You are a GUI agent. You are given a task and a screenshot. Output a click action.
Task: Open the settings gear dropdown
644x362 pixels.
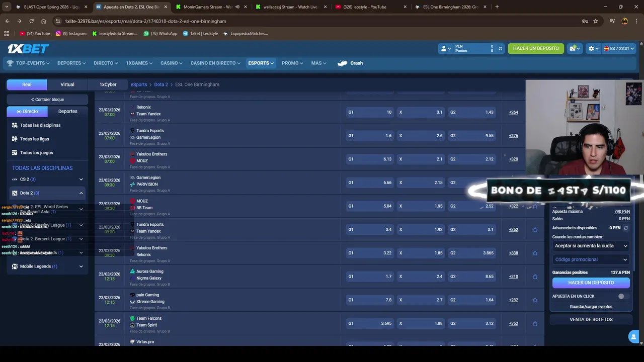tap(593, 48)
